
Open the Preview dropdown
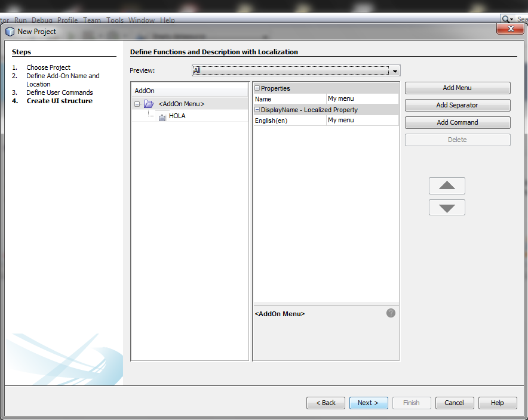point(395,71)
